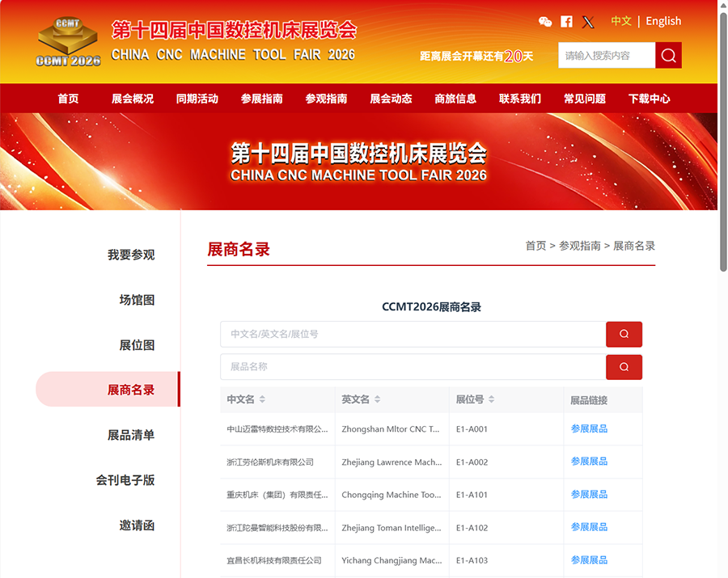Sort by 展位号 column arrows
Image resolution: width=728 pixels, height=578 pixels.
point(491,399)
